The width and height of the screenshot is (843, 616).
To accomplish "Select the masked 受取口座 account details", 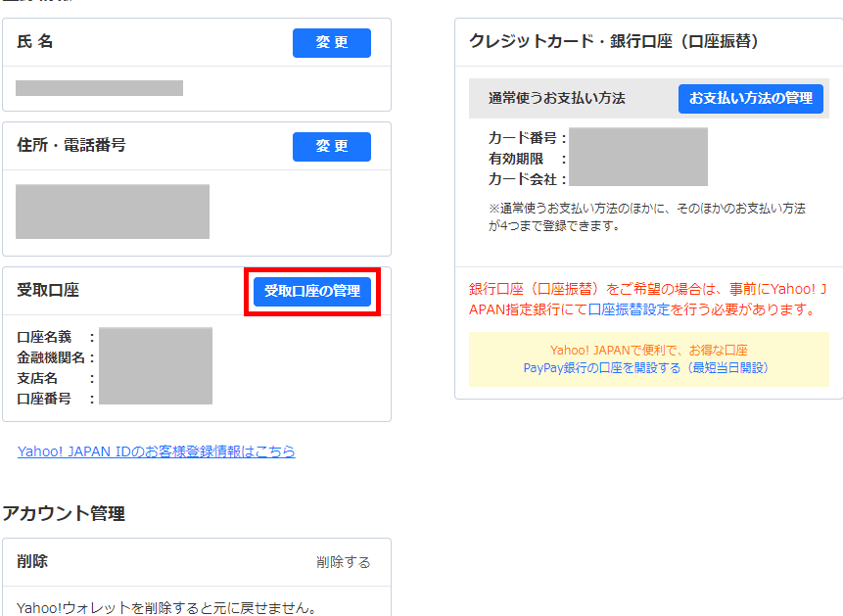I will [155, 366].
